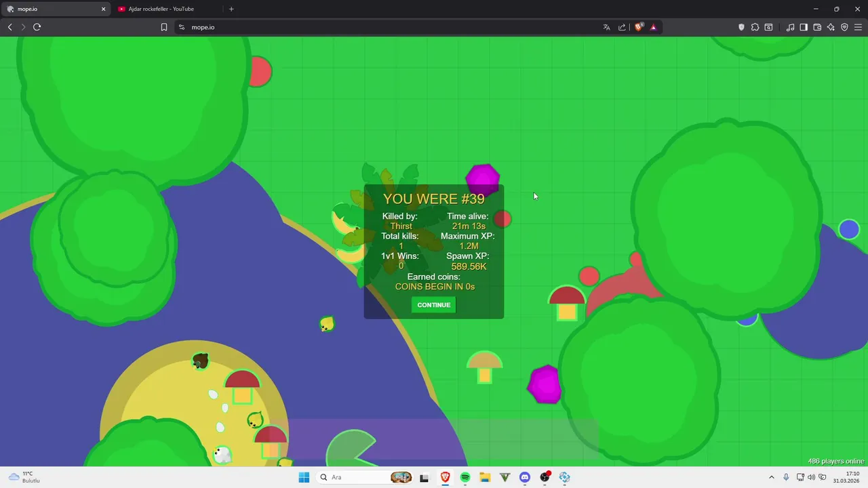This screenshot has height=488, width=868.
Task: Open the Windows Start menu
Action: pyautogui.click(x=303, y=477)
